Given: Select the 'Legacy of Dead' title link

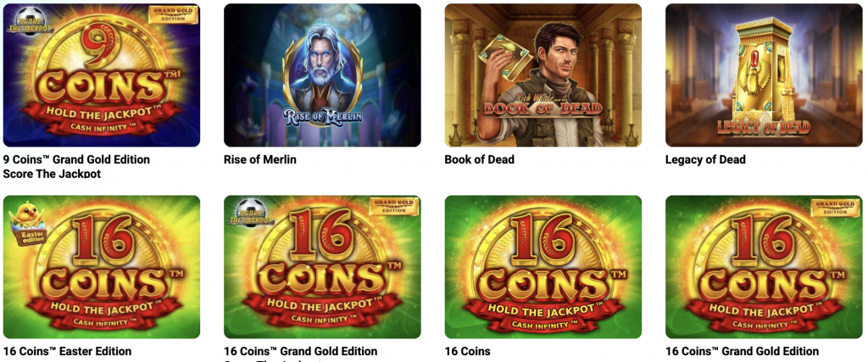Looking at the screenshot, I should tap(705, 159).
